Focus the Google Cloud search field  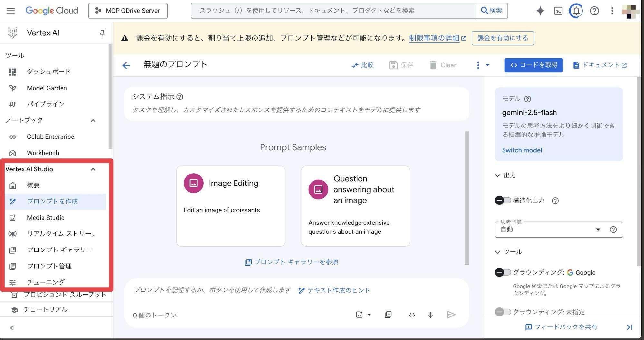333,11
